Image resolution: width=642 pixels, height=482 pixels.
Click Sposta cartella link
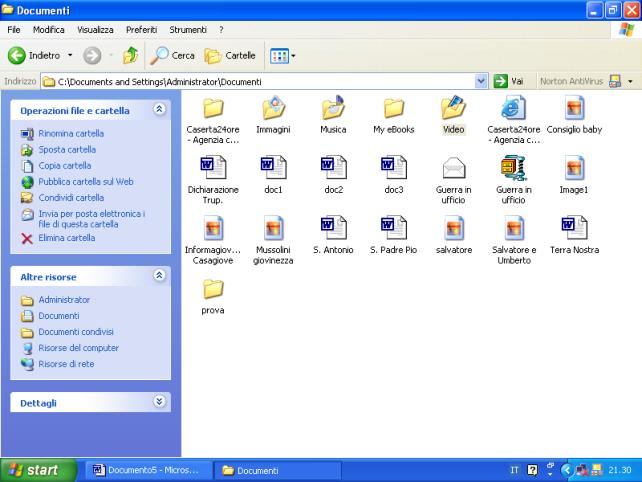tap(67, 149)
